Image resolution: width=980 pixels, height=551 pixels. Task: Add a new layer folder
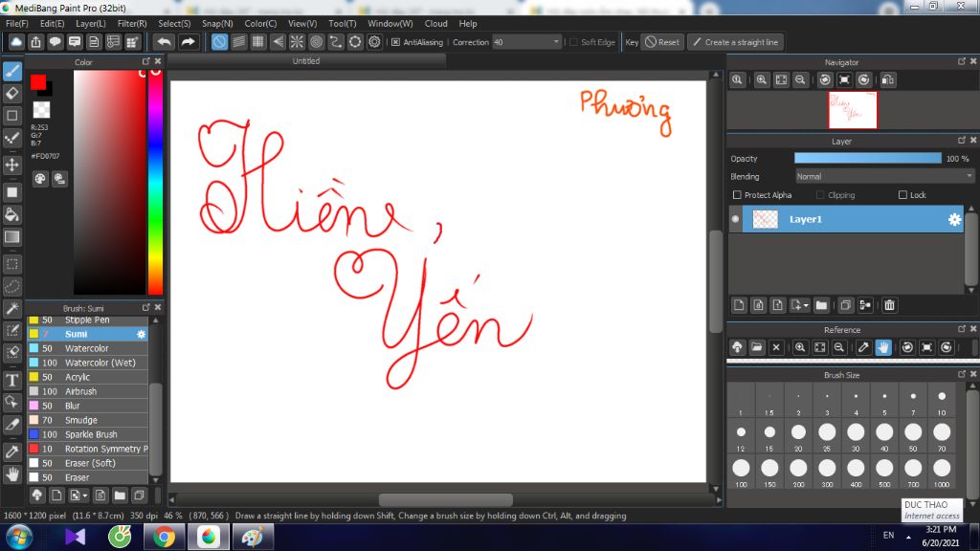point(821,305)
